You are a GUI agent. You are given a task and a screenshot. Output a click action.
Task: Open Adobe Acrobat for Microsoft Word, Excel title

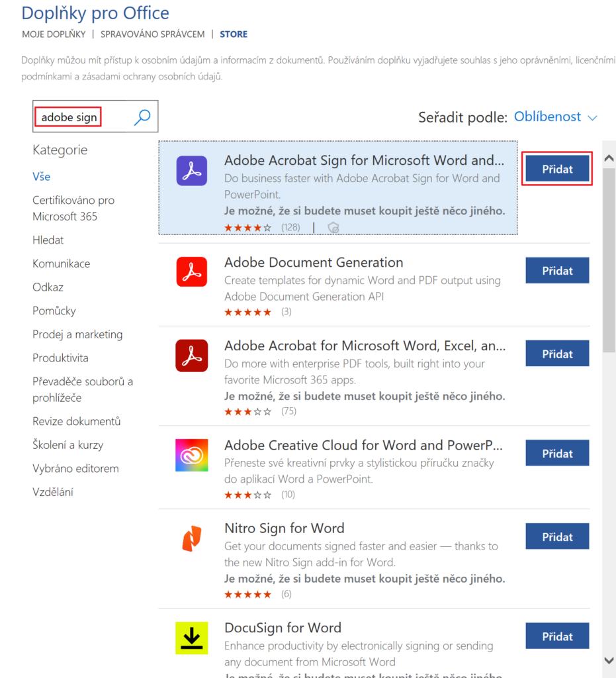365,346
